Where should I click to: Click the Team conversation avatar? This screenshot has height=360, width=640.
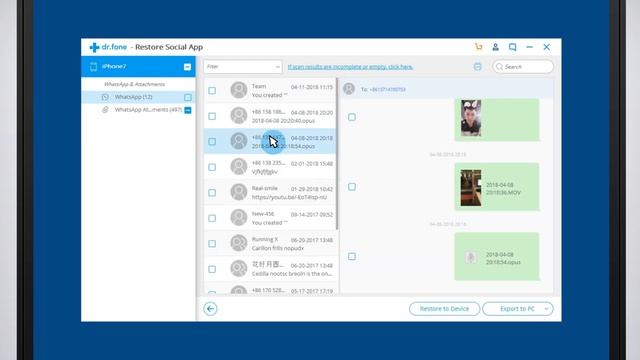click(239, 90)
